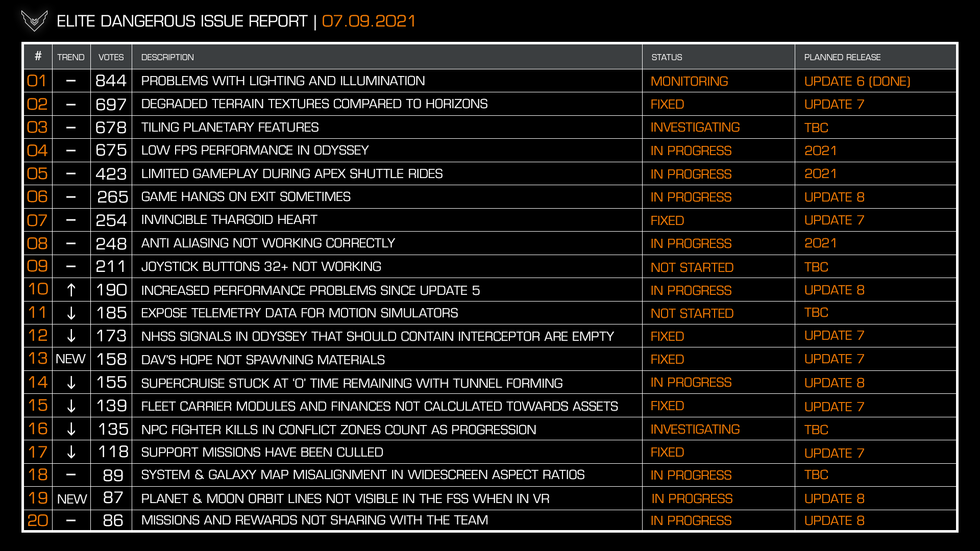Click IN PROGRESS status in row 14
Screen dimensions: 980x551
click(691, 382)
